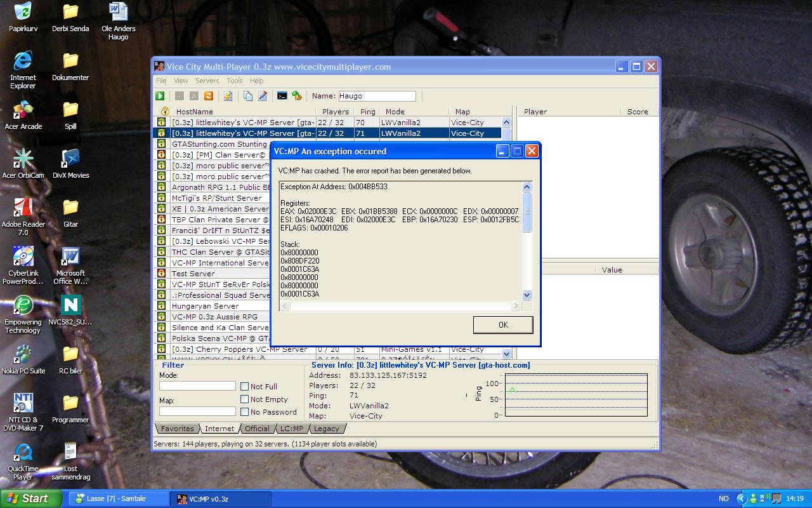Image resolution: width=812 pixels, height=508 pixels.
Task: Click server list scrollbar up arrow
Action: [x=506, y=122]
